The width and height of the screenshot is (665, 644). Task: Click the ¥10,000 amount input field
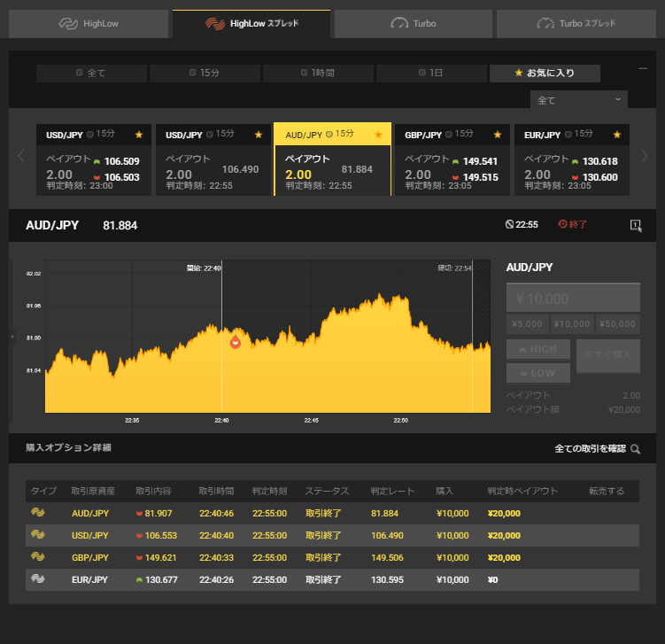click(573, 299)
